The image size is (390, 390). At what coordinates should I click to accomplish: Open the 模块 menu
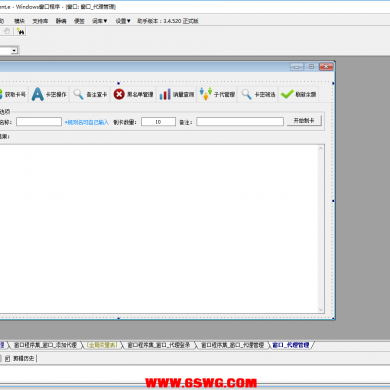coord(19,21)
